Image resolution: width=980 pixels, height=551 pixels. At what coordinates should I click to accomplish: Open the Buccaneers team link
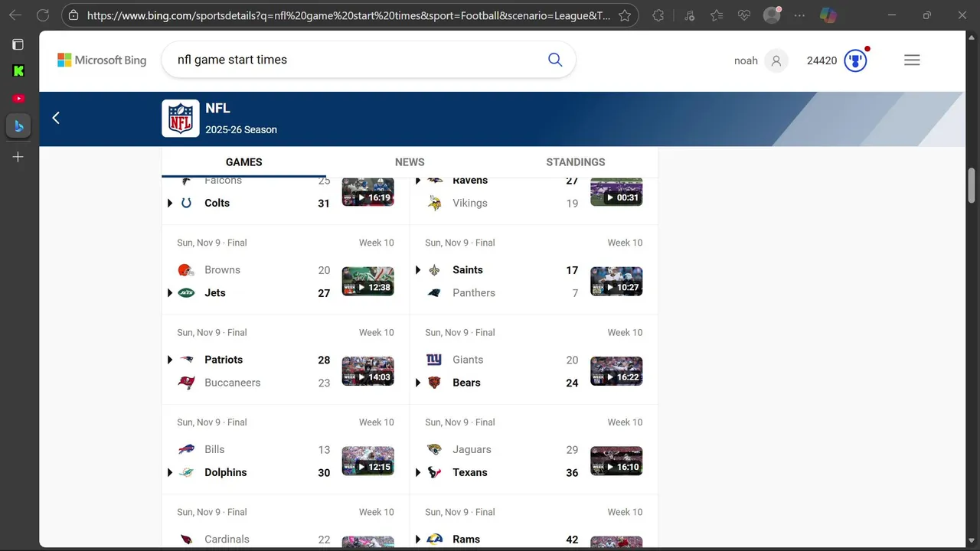point(233,383)
